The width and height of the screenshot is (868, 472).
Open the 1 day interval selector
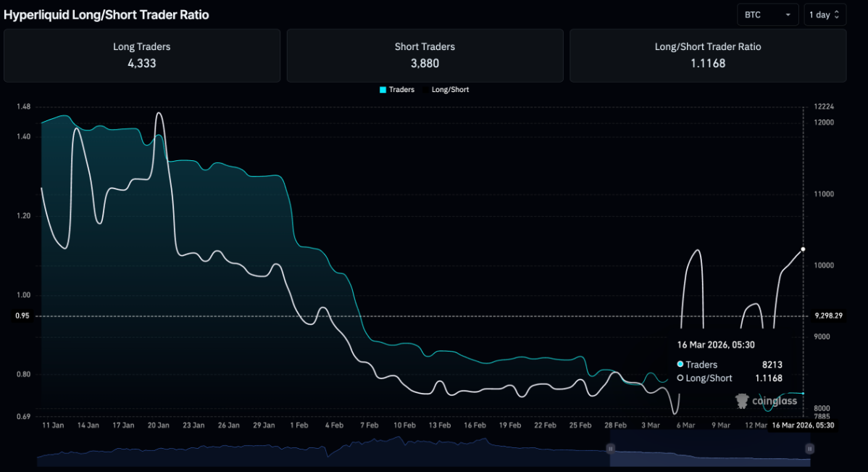point(825,14)
